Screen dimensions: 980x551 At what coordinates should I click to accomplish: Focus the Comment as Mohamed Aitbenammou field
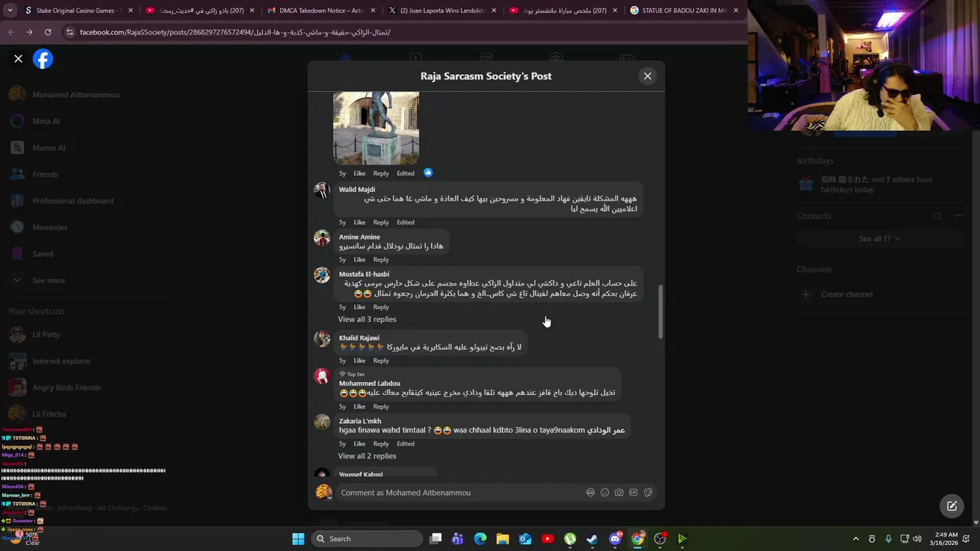point(459,493)
